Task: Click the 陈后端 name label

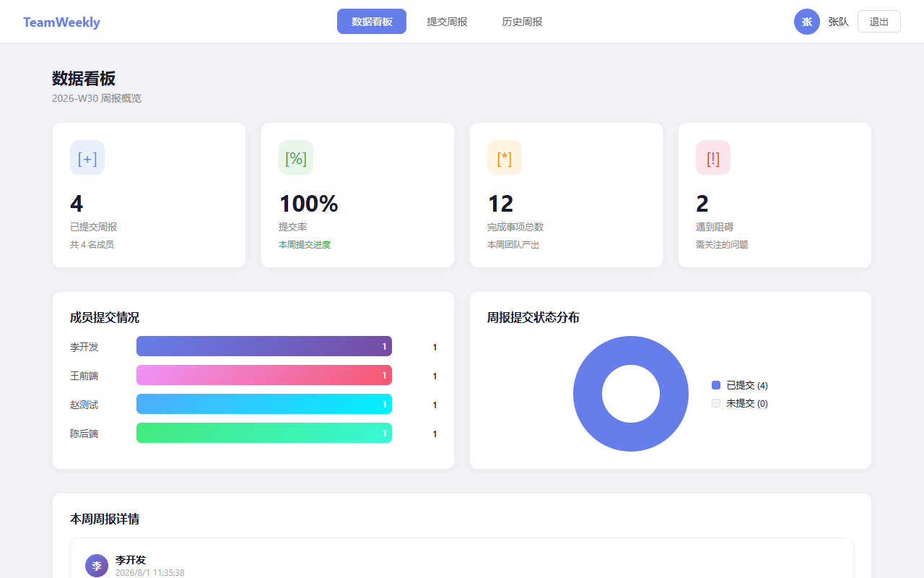Action: [x=84, y=433]
